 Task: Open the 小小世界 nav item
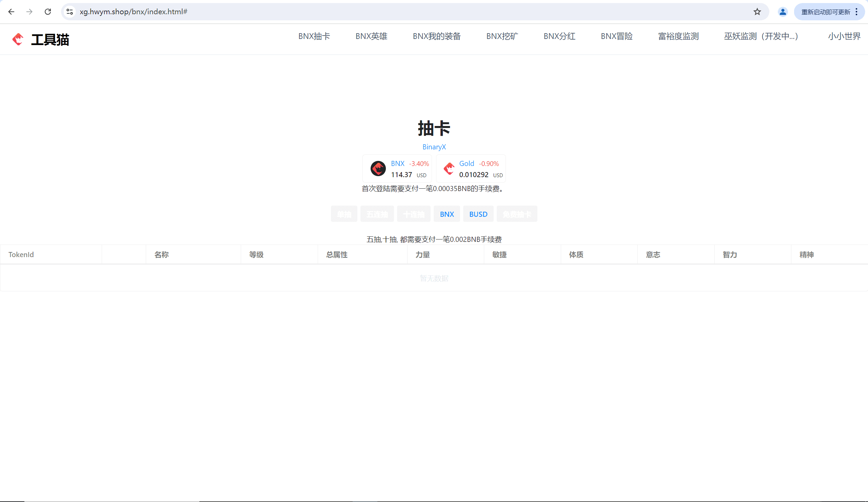[x=844, y=36]
